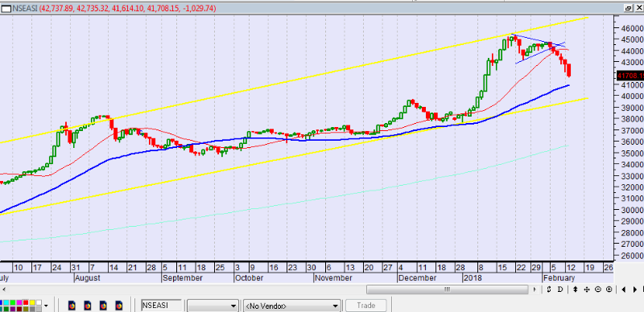Select the four-arrow pan chart icon

pyautogui.click(x=587, y=289)
